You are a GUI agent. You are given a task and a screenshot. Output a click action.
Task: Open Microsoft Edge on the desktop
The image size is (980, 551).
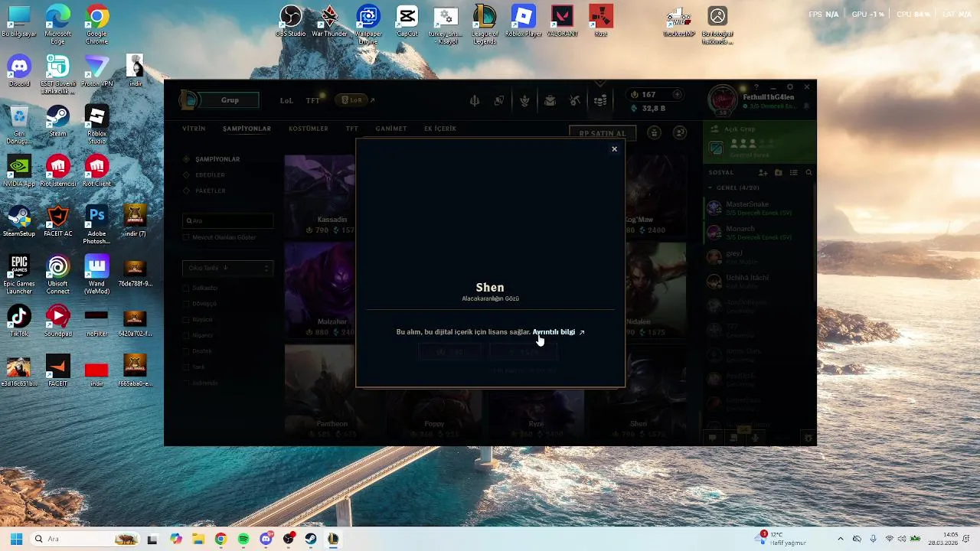pyautogui.click(x=57, y=24)
